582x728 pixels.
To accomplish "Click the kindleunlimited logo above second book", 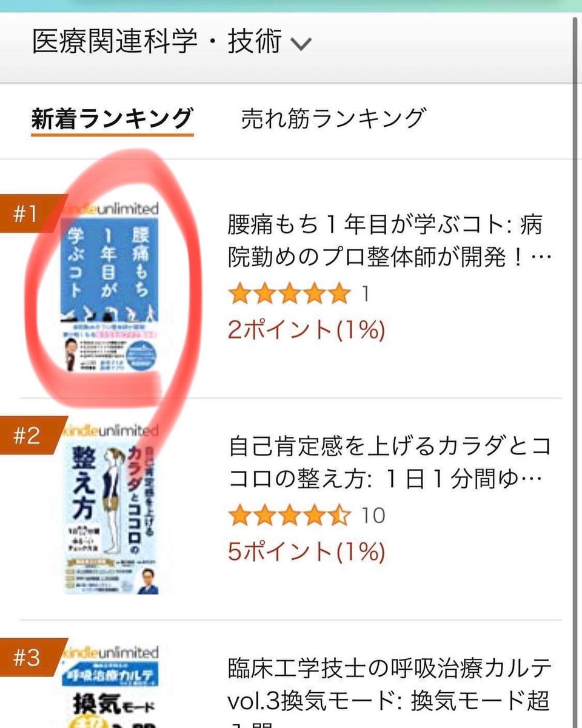I will point(112,430).
